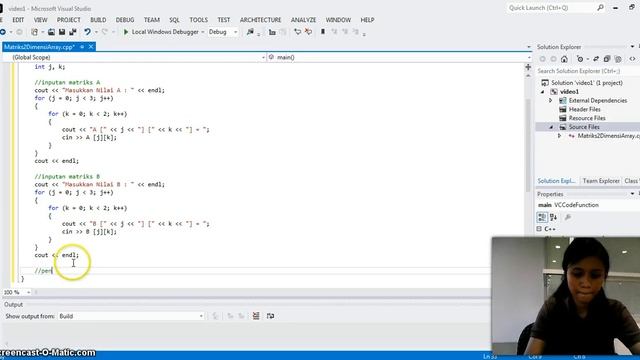Toggle word wrap in Output panel
The height and width of the screenshot is (360, 640).
pos(270,316)
